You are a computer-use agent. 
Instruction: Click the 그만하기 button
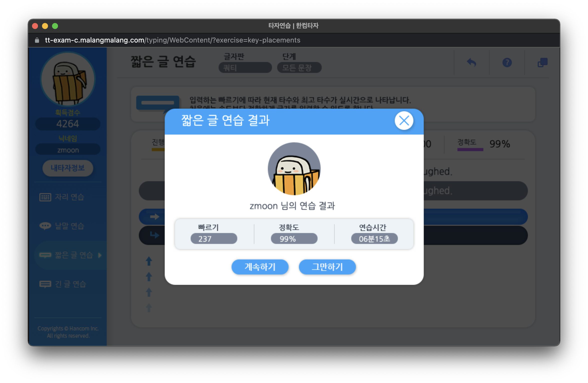coord(327,267)
